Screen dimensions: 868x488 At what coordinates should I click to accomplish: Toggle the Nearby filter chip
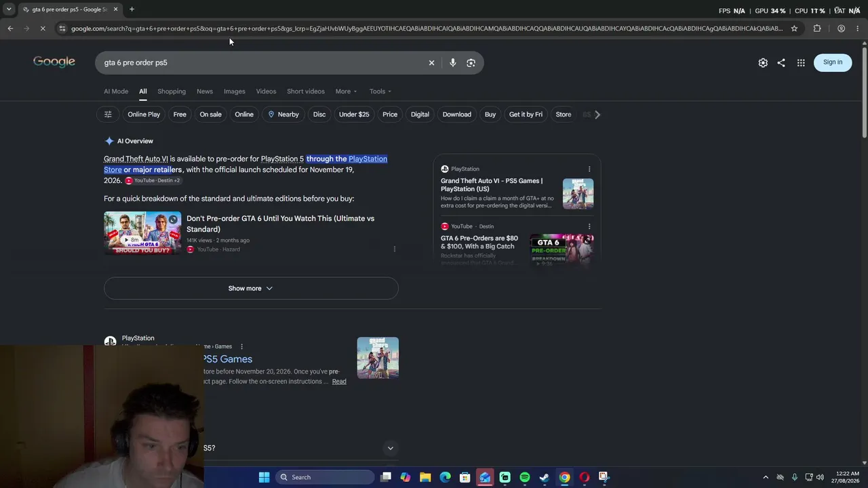pos(283,115)
